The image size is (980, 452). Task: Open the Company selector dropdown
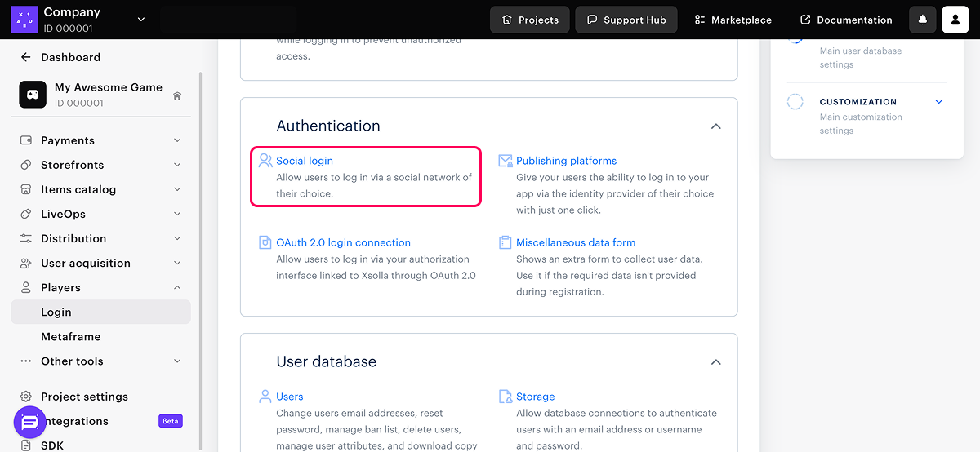pyautogui.click(x=140, y=19)
